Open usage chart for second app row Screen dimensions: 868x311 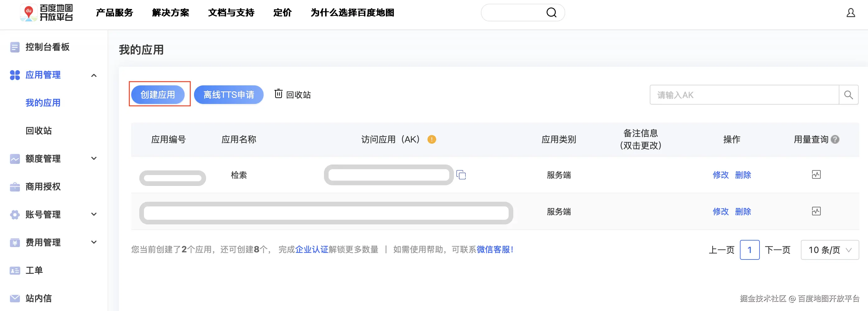coord(816,211)
